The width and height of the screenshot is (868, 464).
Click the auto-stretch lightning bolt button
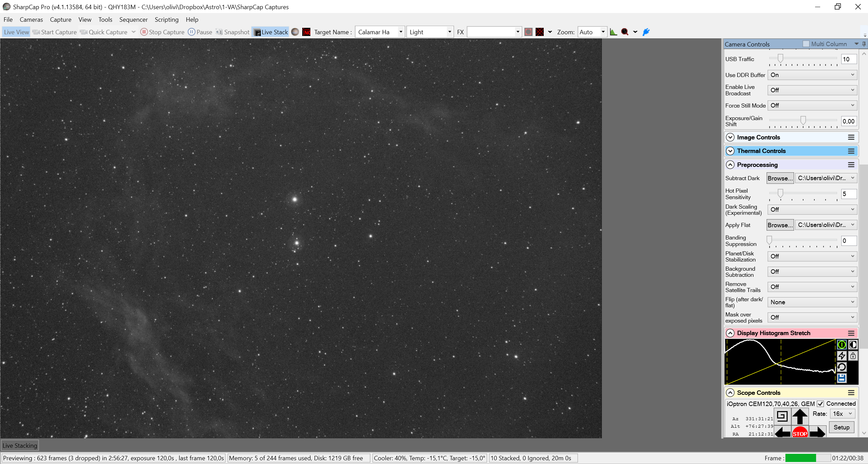pyautogui.click(x=842, y=356)
